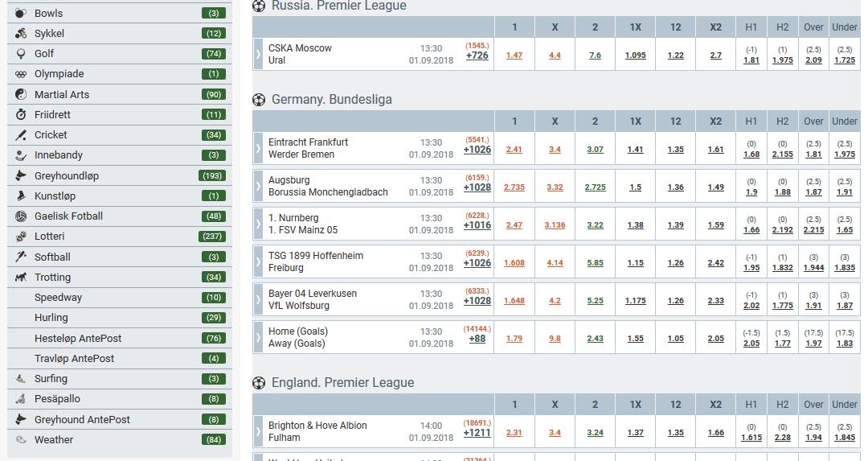Pick home win odds 1.47 for CSKA Moscow
This screenshot has width=868, height=461.
514,56
